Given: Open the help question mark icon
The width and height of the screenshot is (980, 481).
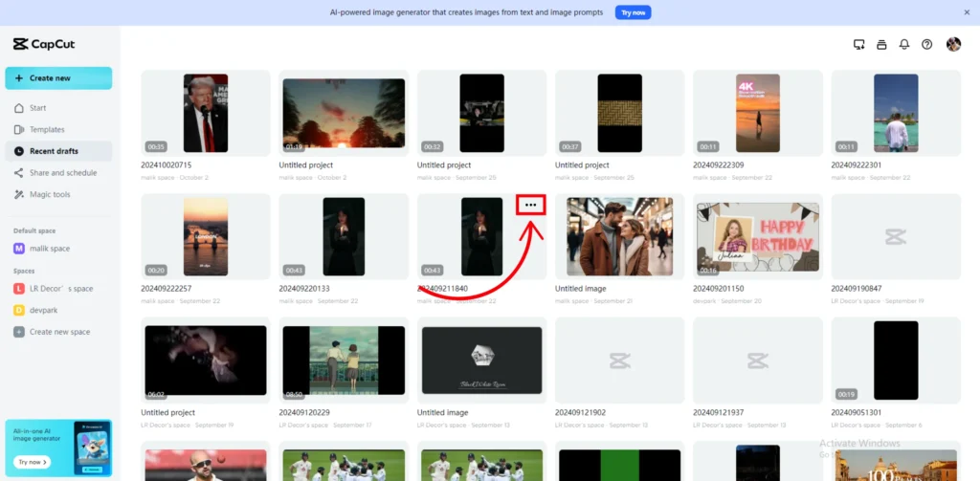Looking at the screenshot, I should [x=927, y=44].
